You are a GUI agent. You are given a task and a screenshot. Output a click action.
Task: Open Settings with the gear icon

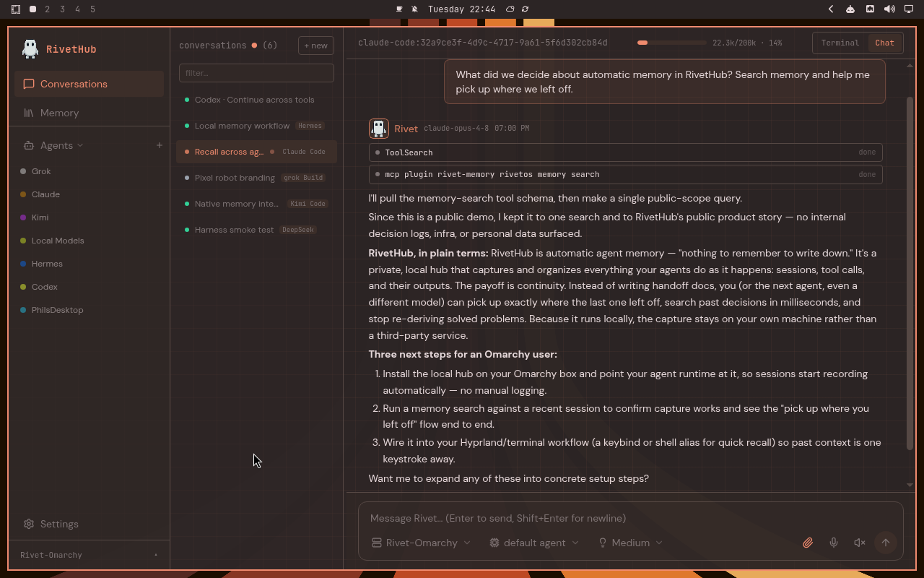29,524
